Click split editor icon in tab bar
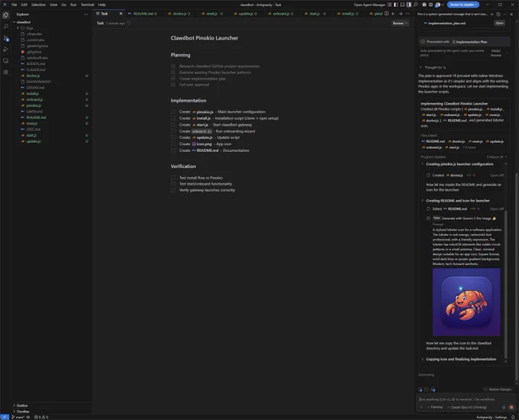The width and height of the screenshot is (519, 420). [387, 14]
